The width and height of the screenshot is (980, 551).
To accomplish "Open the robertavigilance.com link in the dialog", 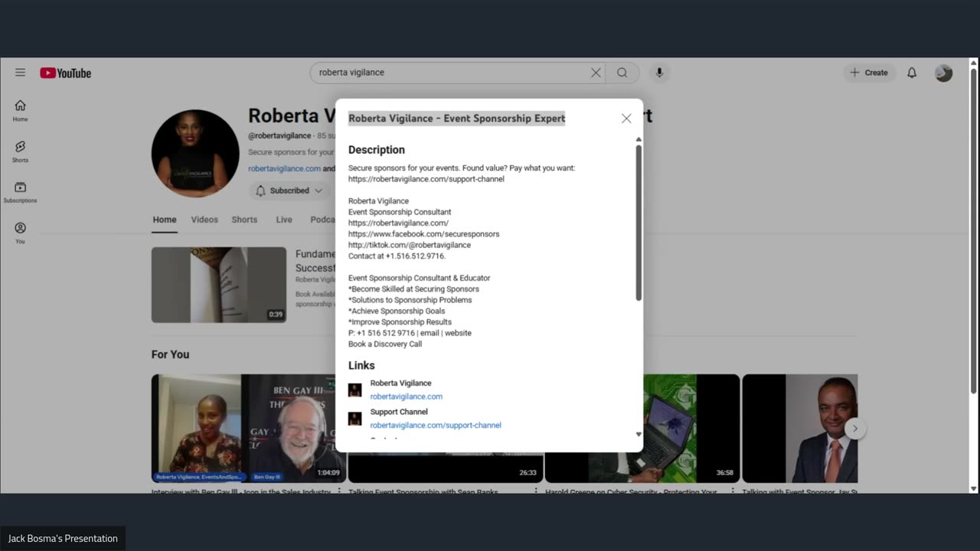I will coord(407,396).
